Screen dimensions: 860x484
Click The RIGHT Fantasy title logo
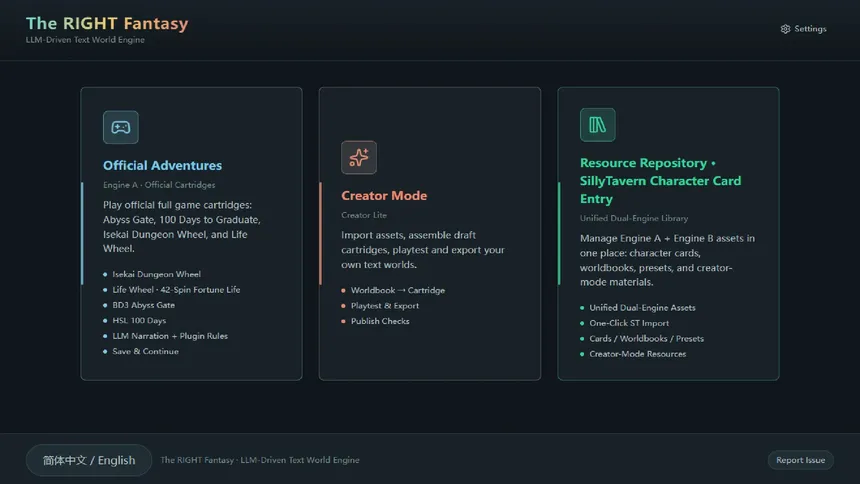tap(107, 24)
